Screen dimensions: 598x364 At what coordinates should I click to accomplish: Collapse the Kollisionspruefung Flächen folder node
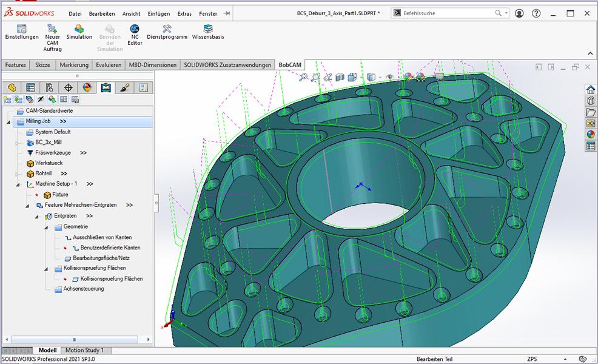tap(46, 269)
